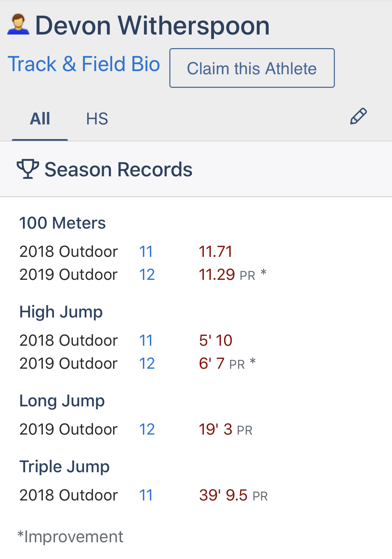Click the 39' 9.5 Triple Jump mark
This screenshot has height=559, width=392.
point(223,495)
